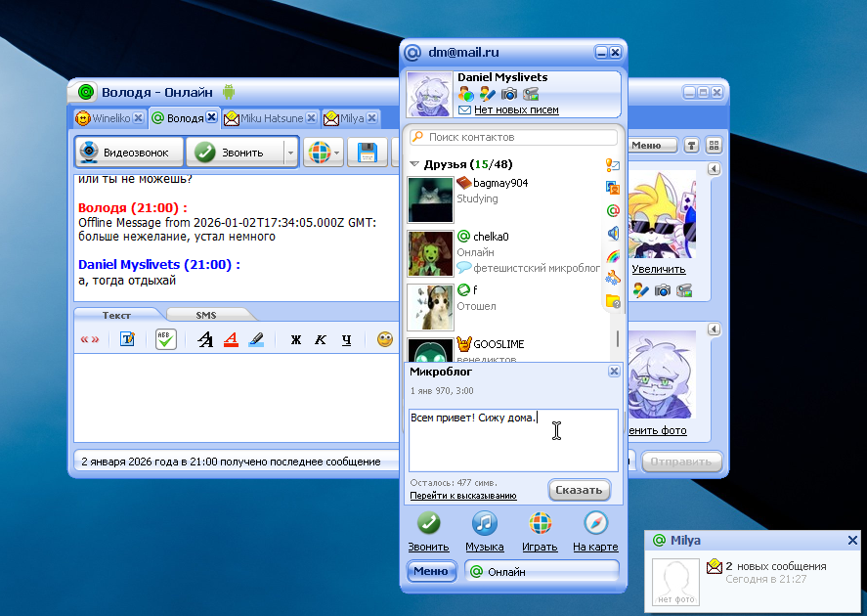Image resolution: width=867 pixels, height=616 pixels.
Task: Click the pencil profile icon below Увеличить
Action: pyautogui.click(x=641, y=290)
